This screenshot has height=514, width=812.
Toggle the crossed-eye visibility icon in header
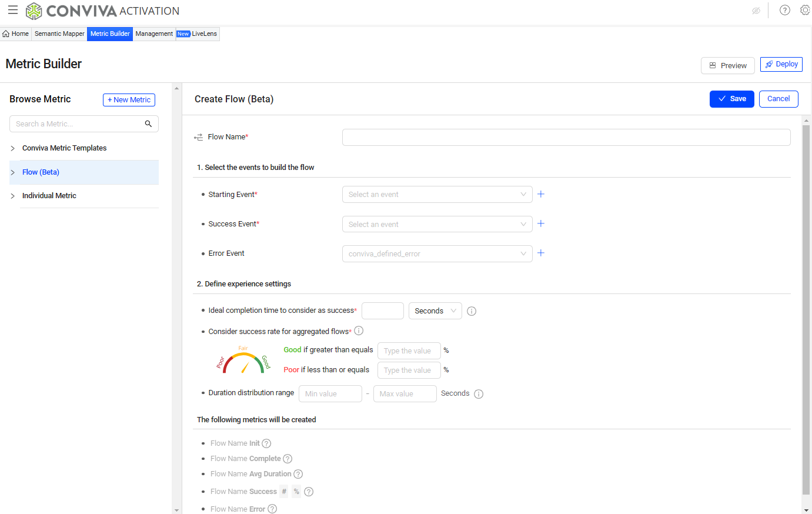756,11
